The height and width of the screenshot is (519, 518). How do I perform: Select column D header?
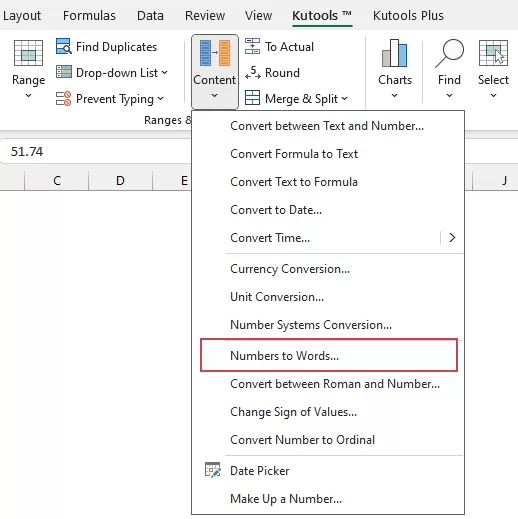point(120,180)
